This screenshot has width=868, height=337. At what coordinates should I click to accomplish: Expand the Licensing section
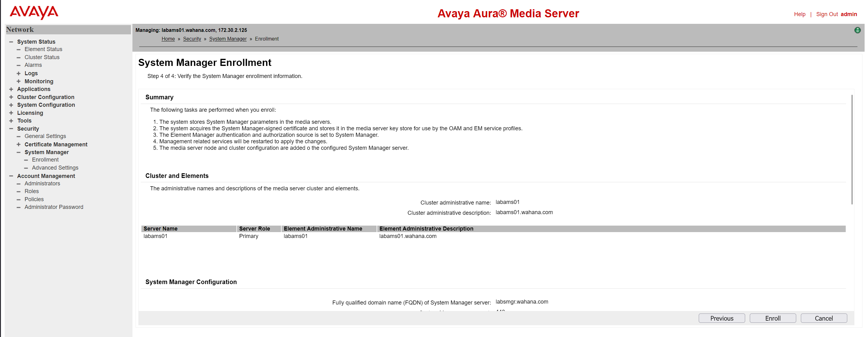11,113
